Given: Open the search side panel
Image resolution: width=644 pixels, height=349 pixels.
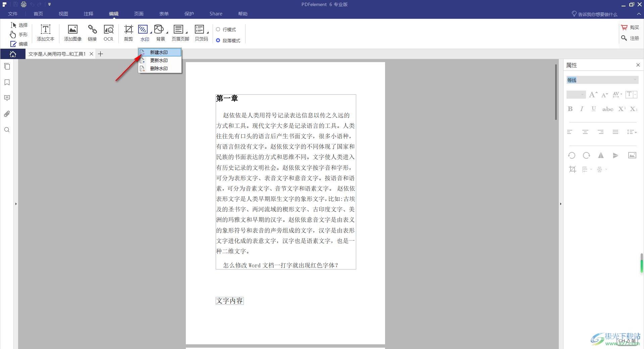Looking at the screenshot, I should tap(7, 130).
